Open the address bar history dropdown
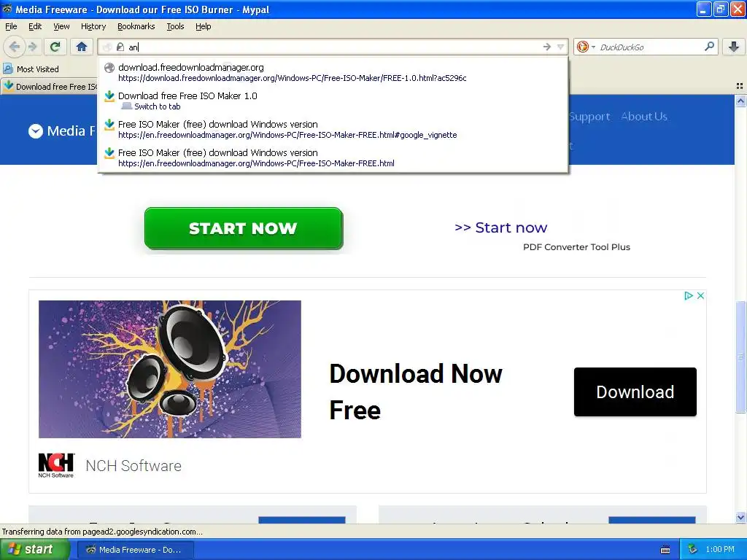This screenshot has height=560, width=747. click(561, 47)
